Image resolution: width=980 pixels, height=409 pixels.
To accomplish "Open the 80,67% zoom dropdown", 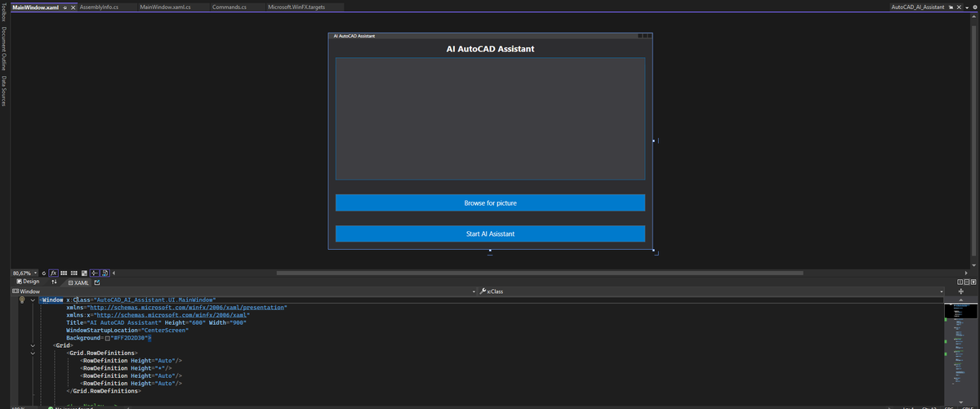I will click(36, 273).
